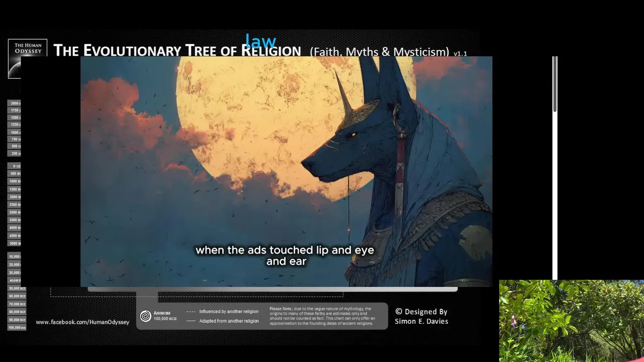Click the video subtitle caption text

pos(285,255)
